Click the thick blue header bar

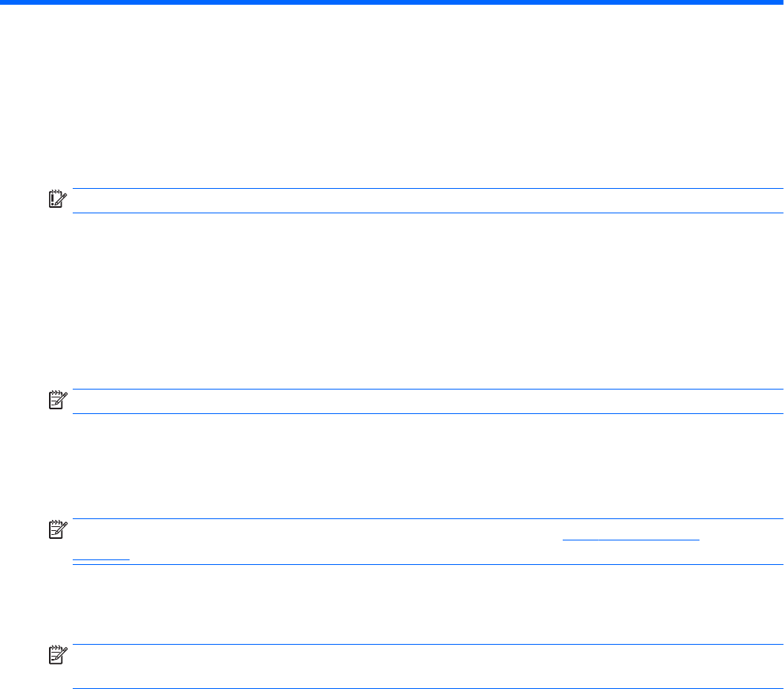point(392,2)
